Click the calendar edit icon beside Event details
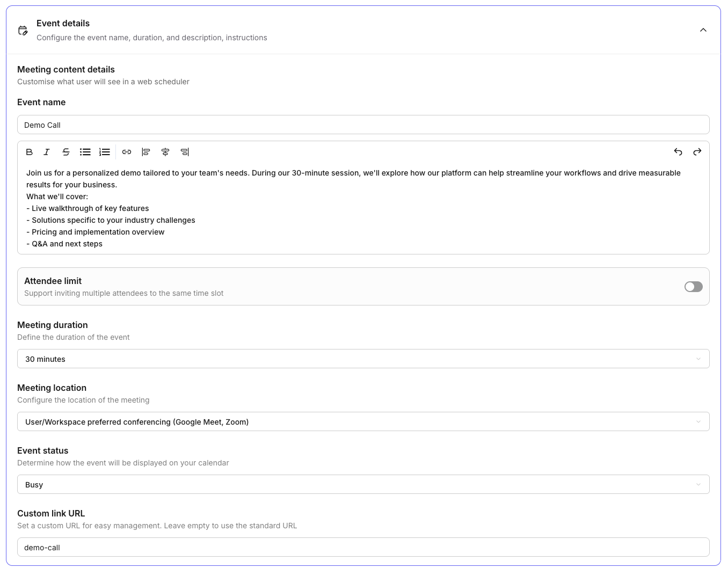The height and width of the screenshot is (568, 728). [x=23, y=30]
